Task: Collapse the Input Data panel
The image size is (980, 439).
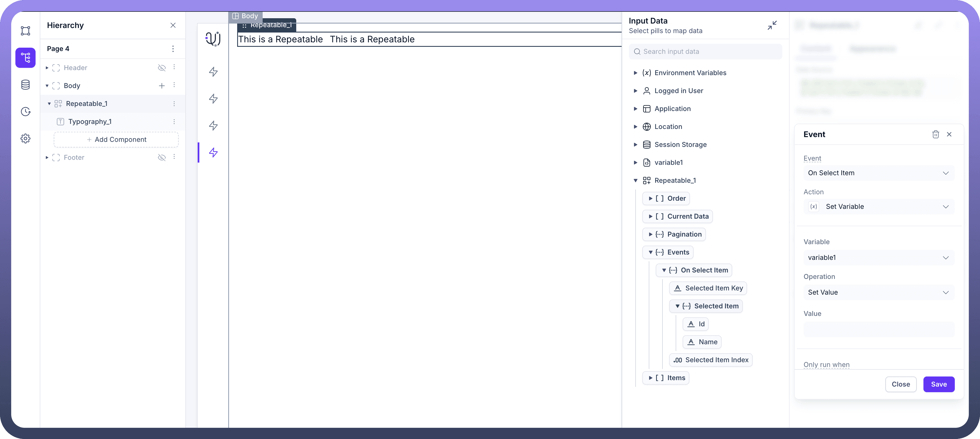Action: pos(772,26)
